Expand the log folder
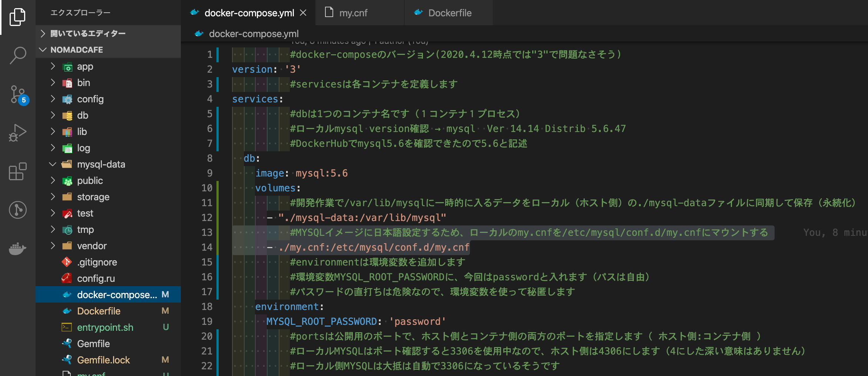Screen dimensions: 868x376 point(53,148)
